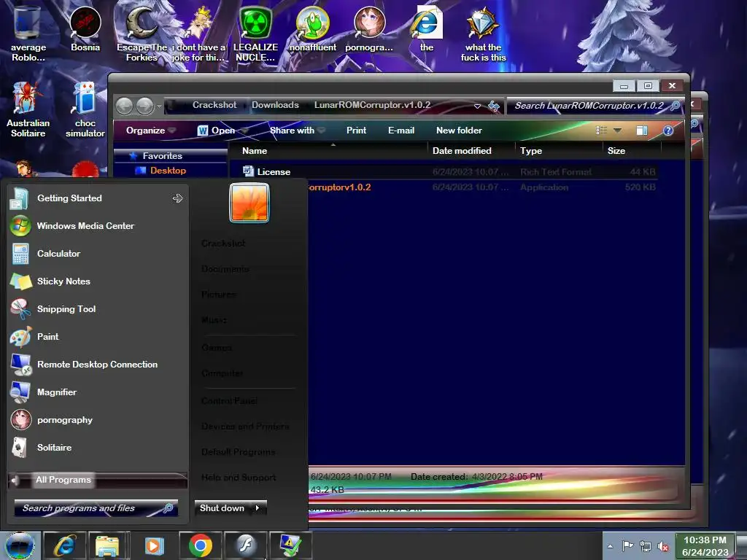Toggle the preview pane button
The width and height of the screenshot is (747, 560).
tap(642, 131)
